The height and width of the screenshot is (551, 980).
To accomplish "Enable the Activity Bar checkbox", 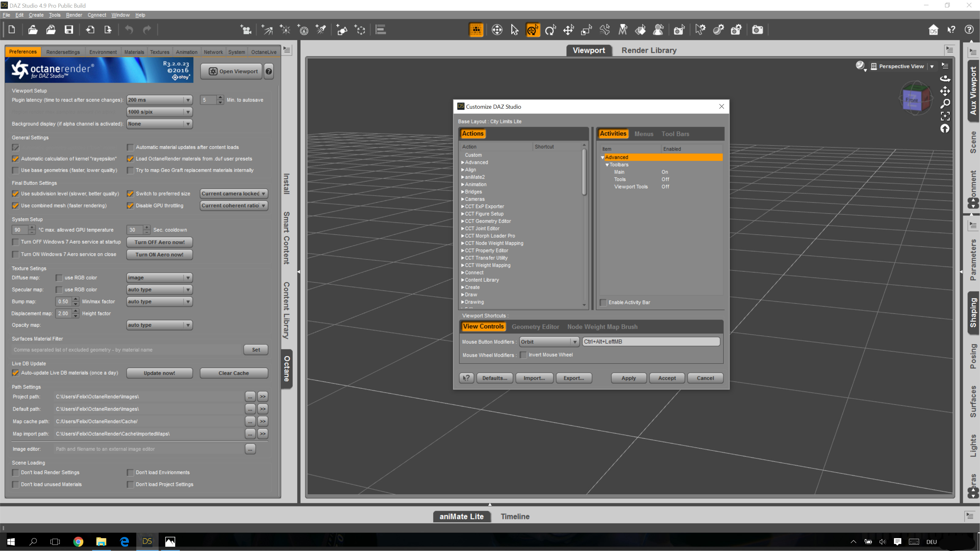I will pos(603,302).
